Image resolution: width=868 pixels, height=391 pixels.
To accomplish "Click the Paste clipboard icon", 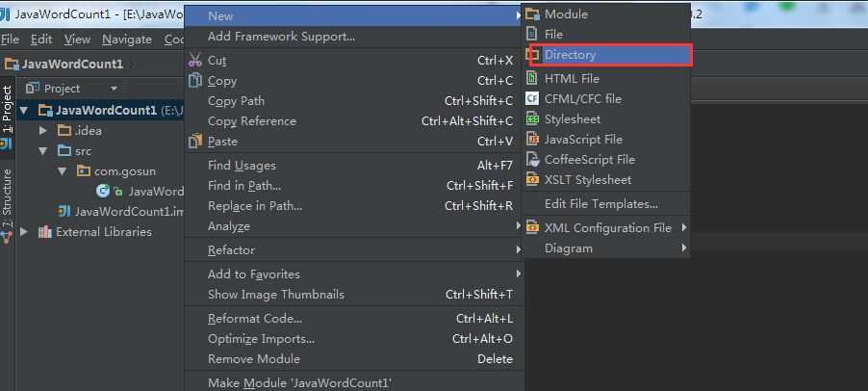I will [195, 142].
